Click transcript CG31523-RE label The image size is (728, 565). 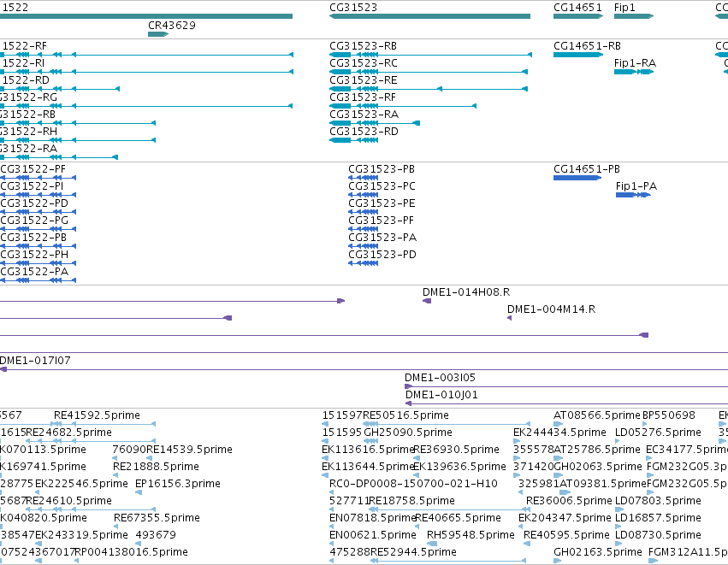363,80
